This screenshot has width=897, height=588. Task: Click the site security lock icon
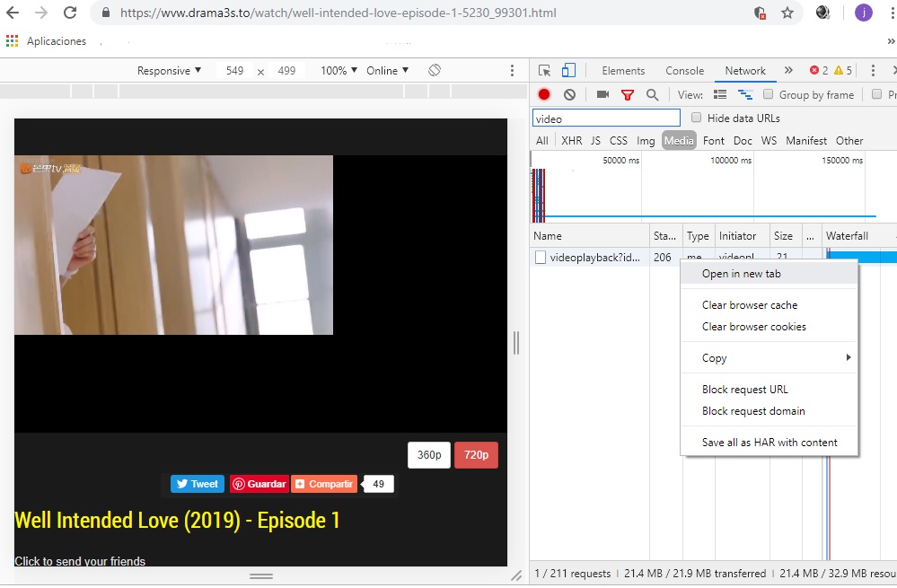(x=106, y=13)
